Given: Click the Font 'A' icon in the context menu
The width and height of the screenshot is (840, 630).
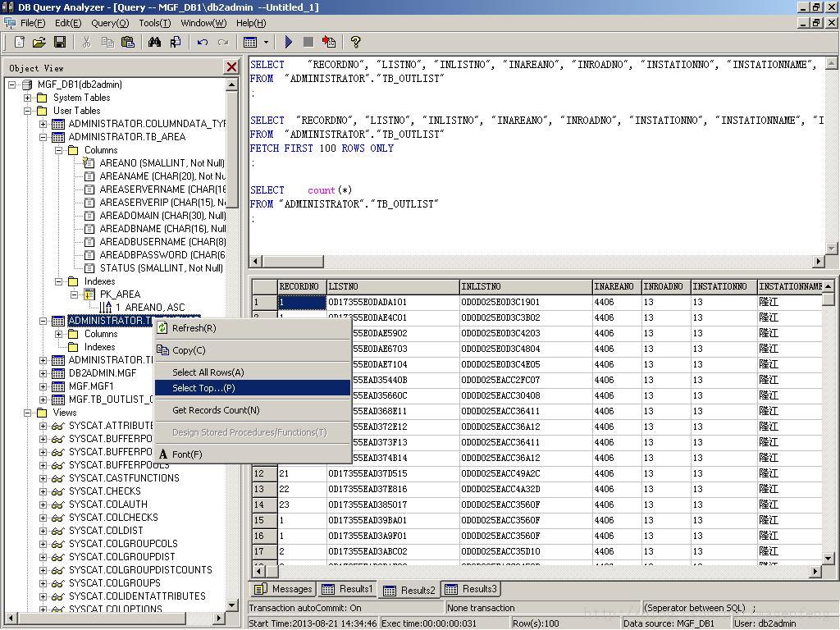Looking at the screenshot, I should (163, 454).
